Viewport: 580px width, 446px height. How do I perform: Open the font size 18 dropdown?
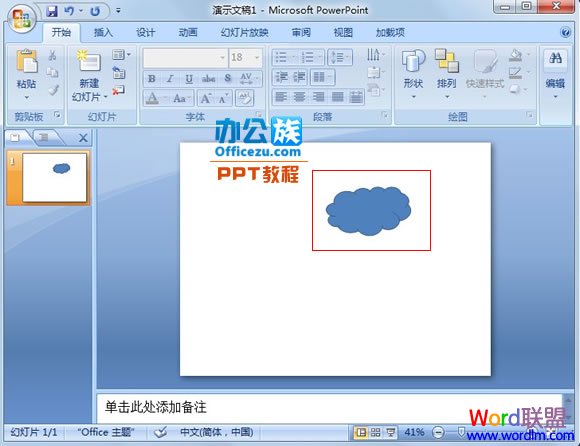(x=256, y=58)
